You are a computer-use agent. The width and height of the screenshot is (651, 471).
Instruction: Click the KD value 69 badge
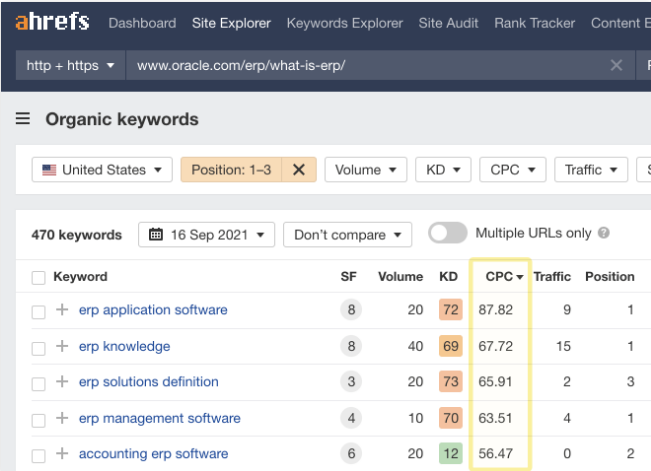450,346
